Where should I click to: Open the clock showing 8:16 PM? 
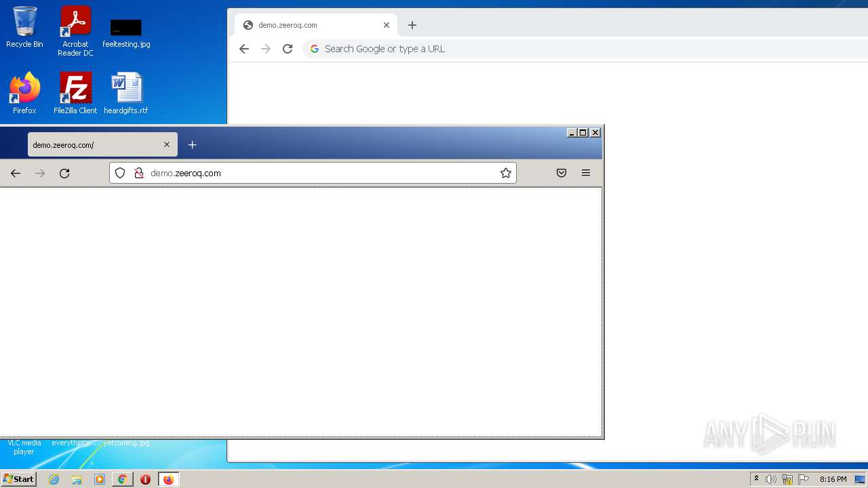point(833,479)
